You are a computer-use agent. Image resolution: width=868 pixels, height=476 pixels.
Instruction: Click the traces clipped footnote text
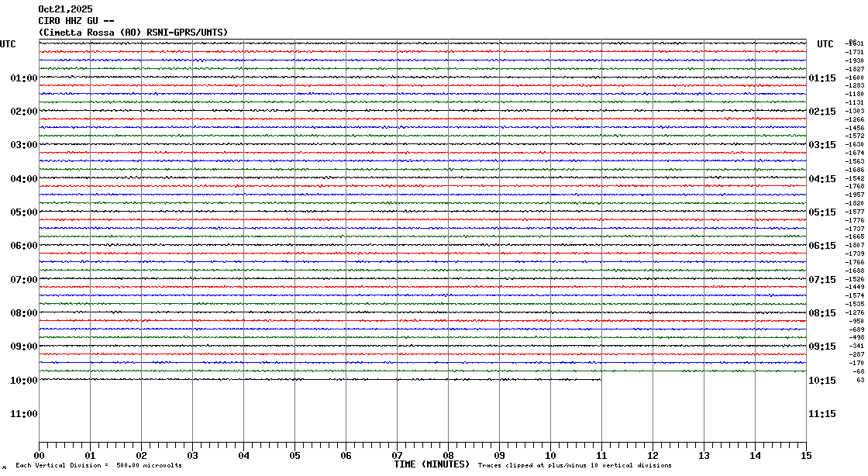(x=574, y=466)
